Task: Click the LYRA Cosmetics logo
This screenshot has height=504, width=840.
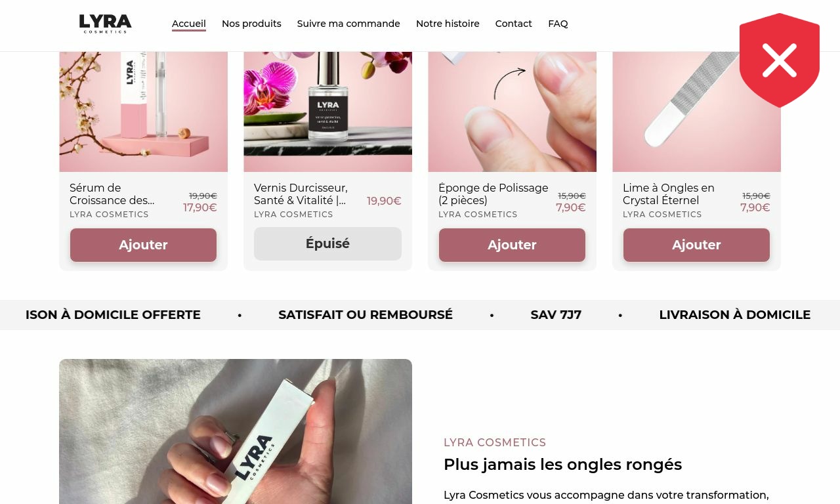Action: click(x=105, y=24)
